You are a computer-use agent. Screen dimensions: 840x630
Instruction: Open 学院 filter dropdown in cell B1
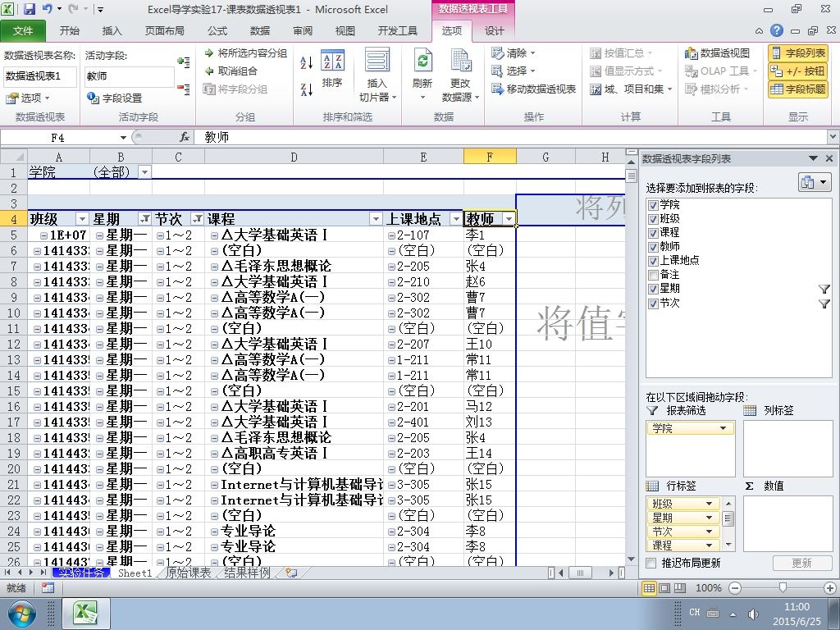click(144, 172)
